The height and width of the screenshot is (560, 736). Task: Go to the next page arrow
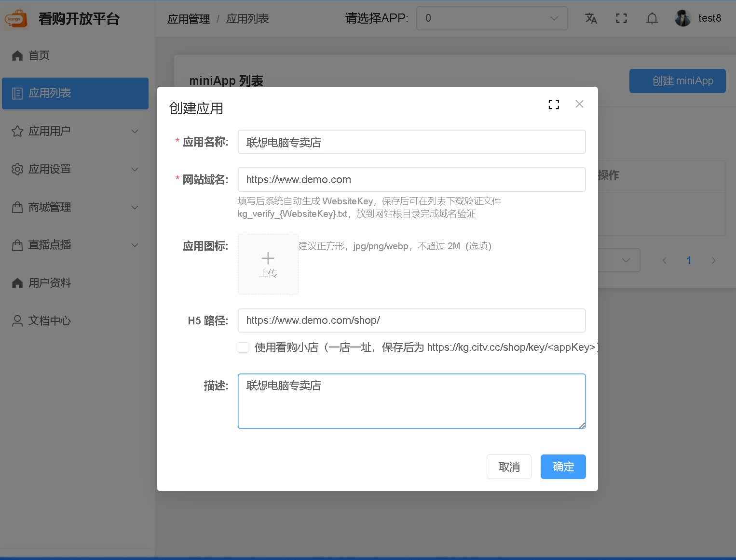click(713, 261)
